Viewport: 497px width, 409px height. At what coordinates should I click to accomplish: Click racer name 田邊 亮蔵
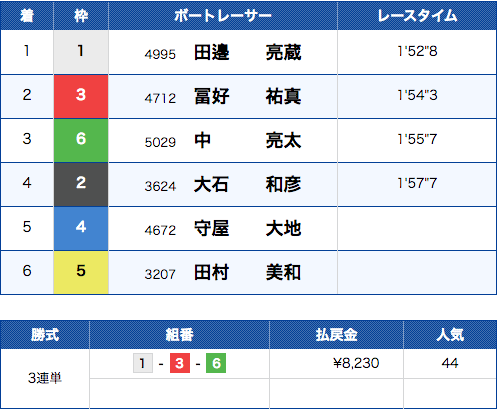248,53
